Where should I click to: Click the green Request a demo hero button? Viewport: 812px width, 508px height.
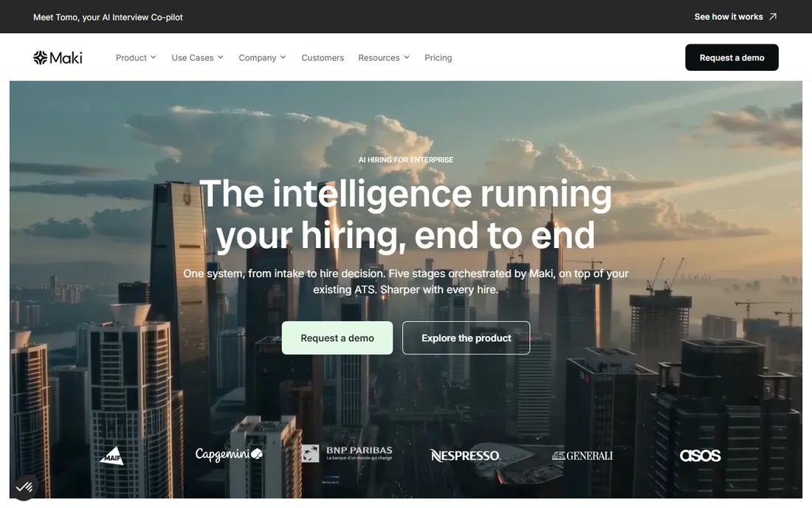(x=337, y=338)
